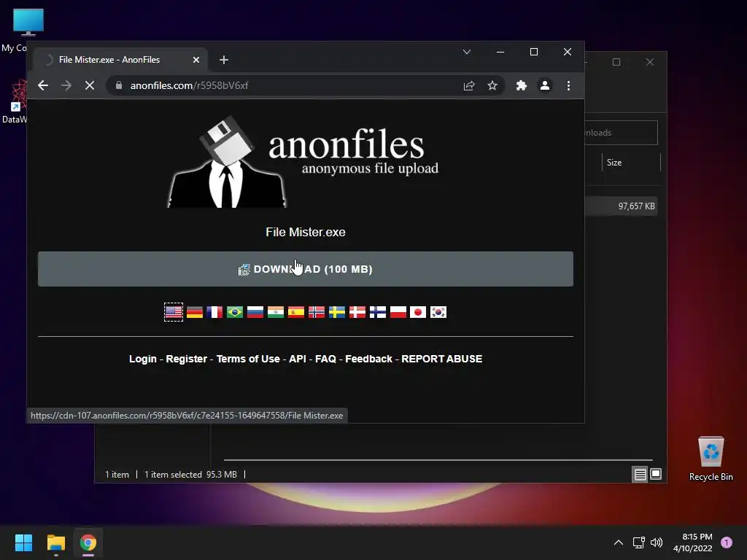Viewport: 747px width, 560px height.
Task: Select the Brazilian flag language
Action: (235, 312)
